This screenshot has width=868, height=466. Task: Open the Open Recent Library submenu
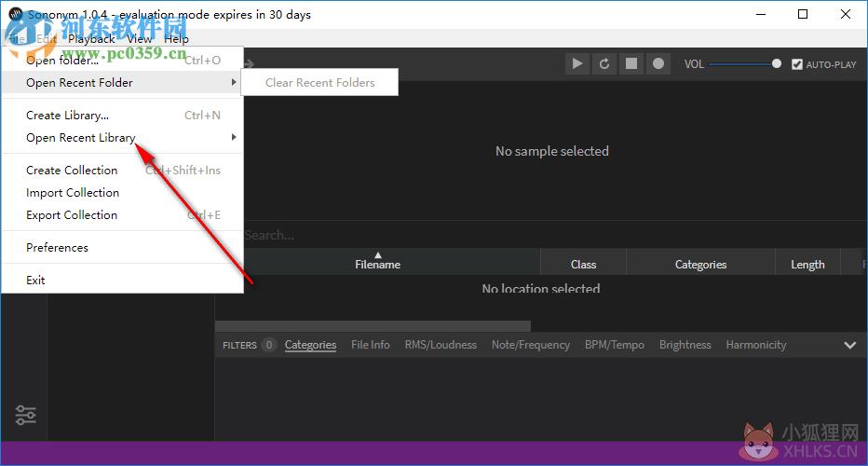122,137
